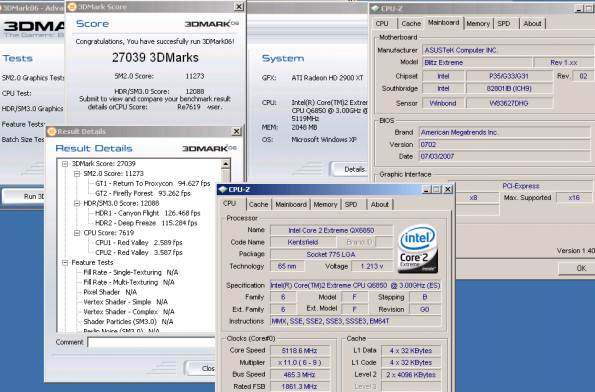This screenshot has height=392, width=595.
Task: Collapse the SM2.0 Score tree node
Action: (x=77, y=174)
